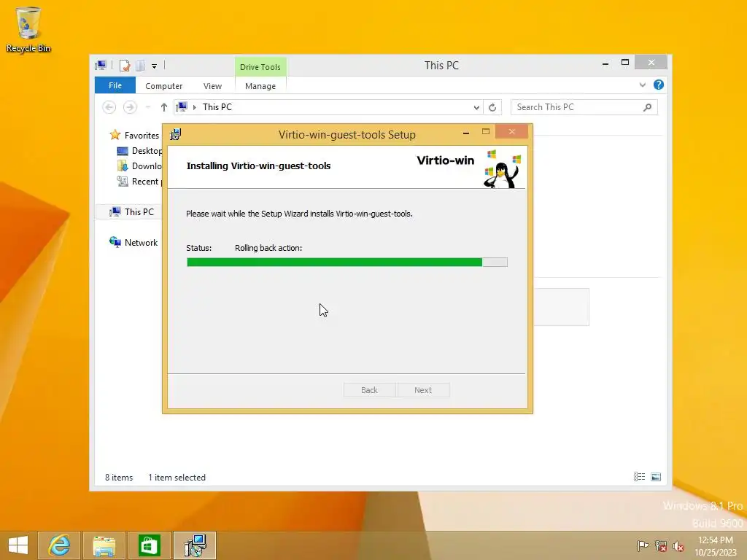The height and width of the screenshot is (560, 747).
Task: Open the Windows Store taskbar icon
Action: coord(149,545)
